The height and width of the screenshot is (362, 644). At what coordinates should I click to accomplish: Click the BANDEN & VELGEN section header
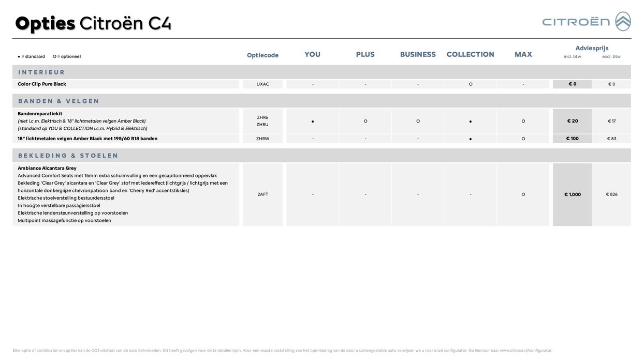(x=58, y=101)
